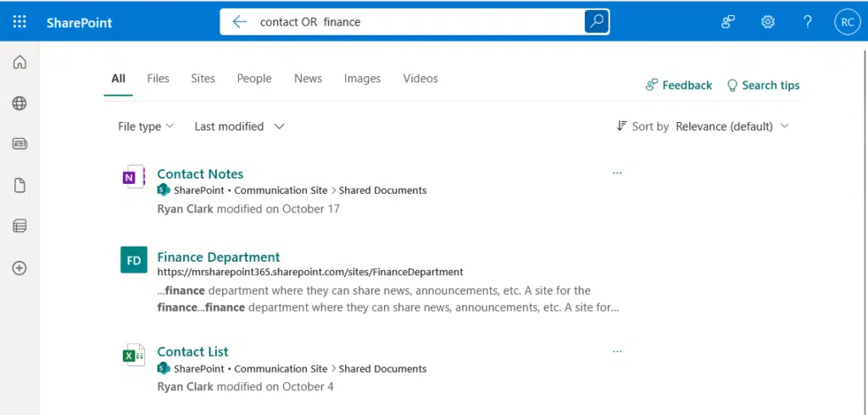The height and width of the screenshot is (415, 868).
Task: Click Communication Site under Contact List
Action: coord(281,368)
